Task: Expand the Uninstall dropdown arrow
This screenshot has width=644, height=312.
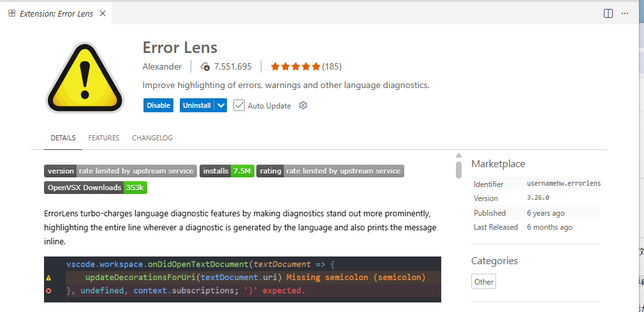Action: click(221, 105)
